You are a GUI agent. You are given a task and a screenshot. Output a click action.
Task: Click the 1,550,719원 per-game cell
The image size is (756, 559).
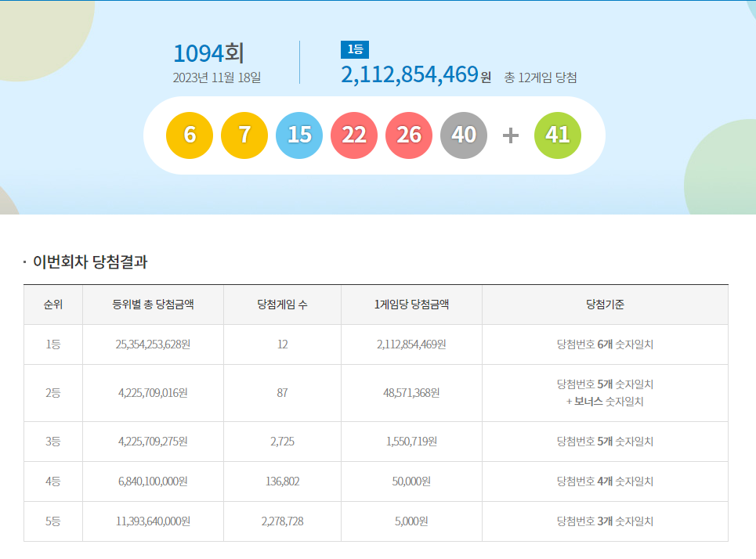(411, 442)
